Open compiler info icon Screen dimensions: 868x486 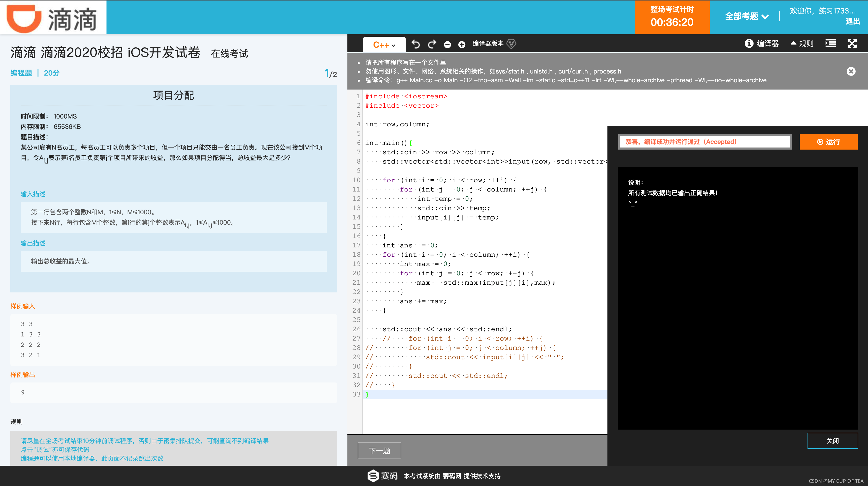tap(749, 43)
